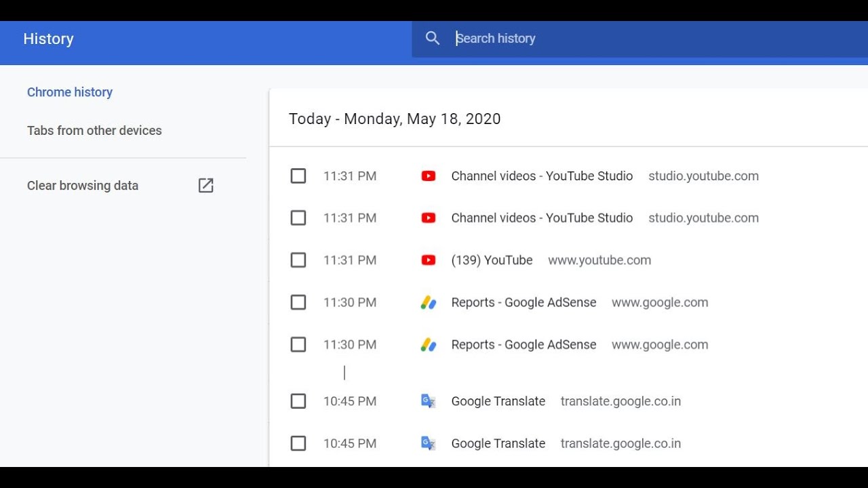The width and height of the screenshot is (868, 488).
Task: Tick the checkbox for the second Channel videos entry
Action: tap(298, 218)
